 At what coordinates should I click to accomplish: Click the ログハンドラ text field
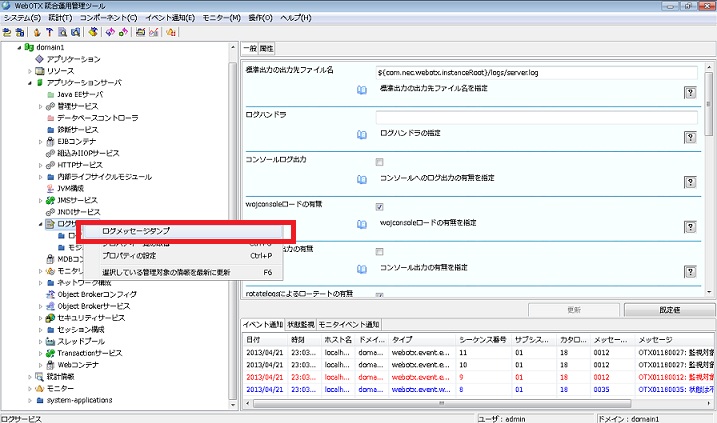tap(537, 117)
